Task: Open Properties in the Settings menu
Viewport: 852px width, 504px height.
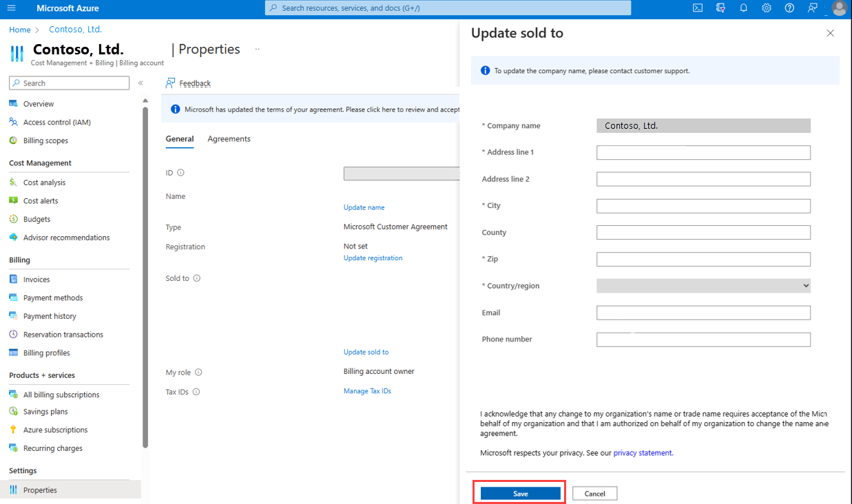Action: pos(70,490)
